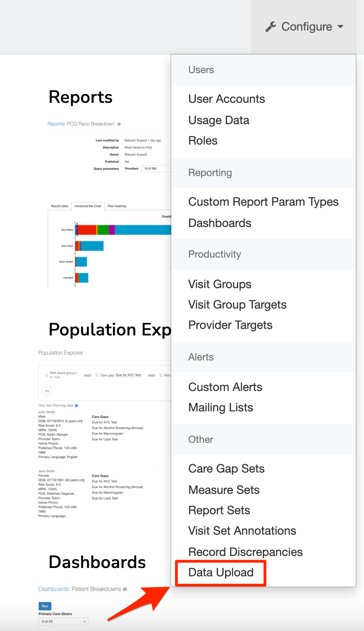
Task: Toggle Only Visit Planning data checkbox
Action: pyautogui.click(x=76, y=405)
